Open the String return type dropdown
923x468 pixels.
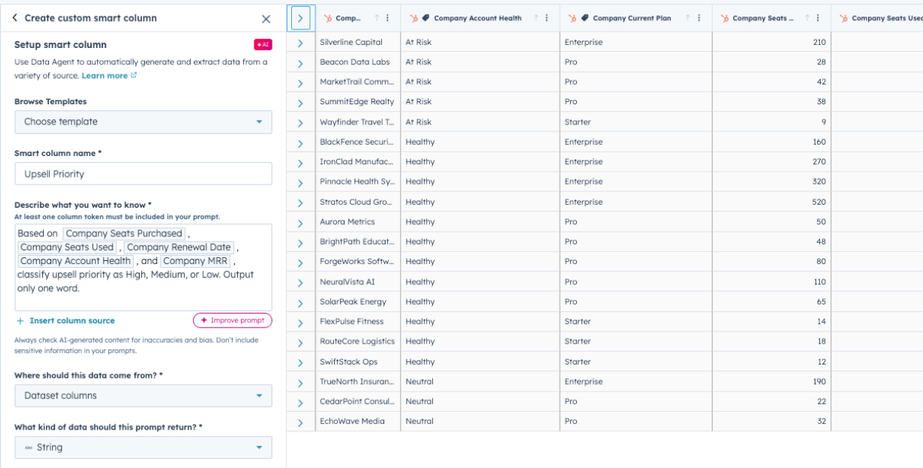[143, 447]
